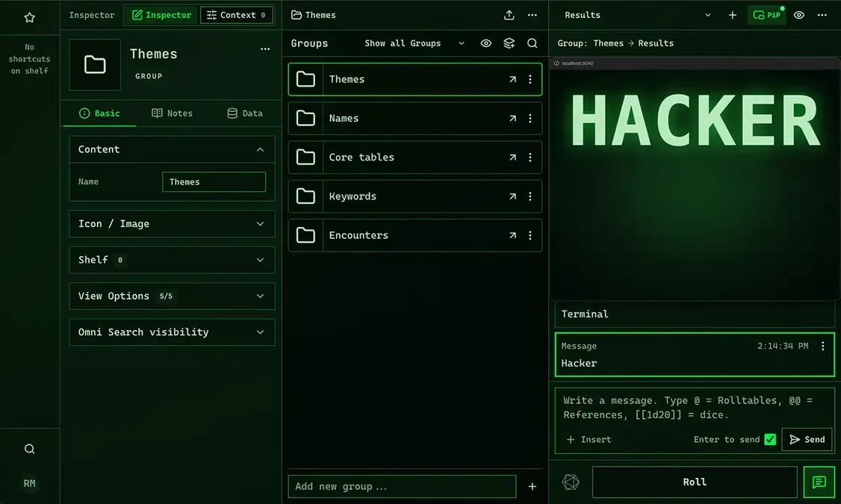The height and width of the screenshot is (504, 841).
Task: Click the Terminal section header
Action: click(x=695, y=314)
